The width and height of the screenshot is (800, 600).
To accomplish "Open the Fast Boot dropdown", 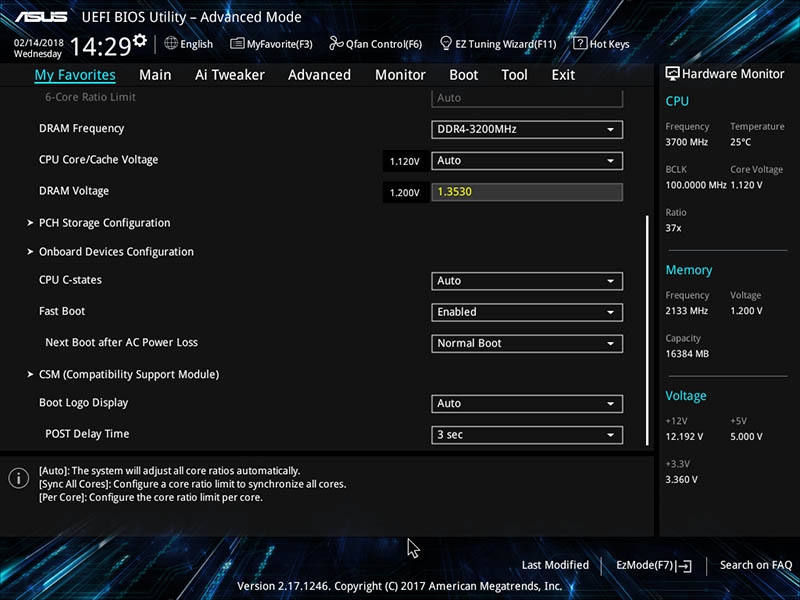I will [527, 312].
